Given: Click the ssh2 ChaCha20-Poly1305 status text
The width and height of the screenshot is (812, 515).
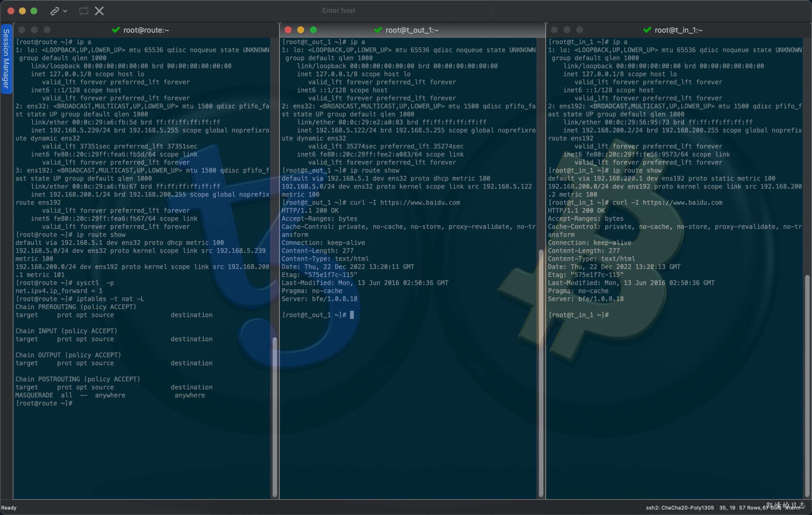Looking at the screenshot, I should click(x=679, y=508).
